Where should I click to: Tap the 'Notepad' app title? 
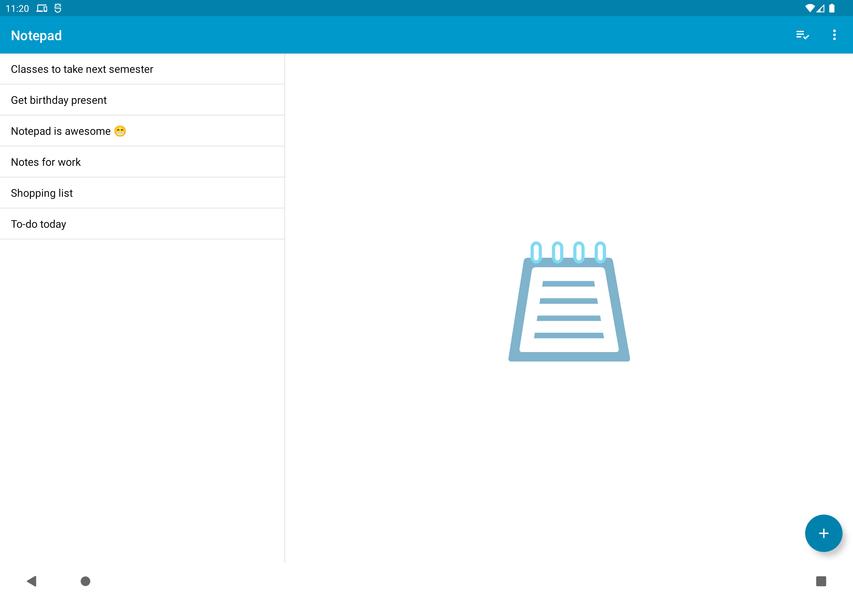point(36,35)
